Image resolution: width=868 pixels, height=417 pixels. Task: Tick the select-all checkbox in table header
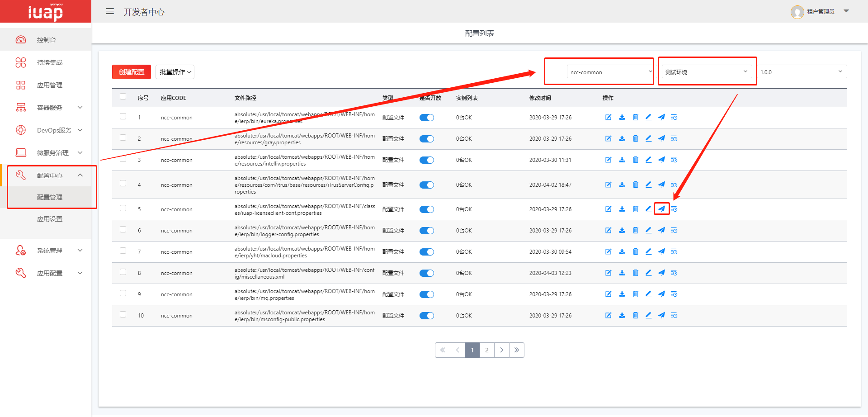click(123, 96)
